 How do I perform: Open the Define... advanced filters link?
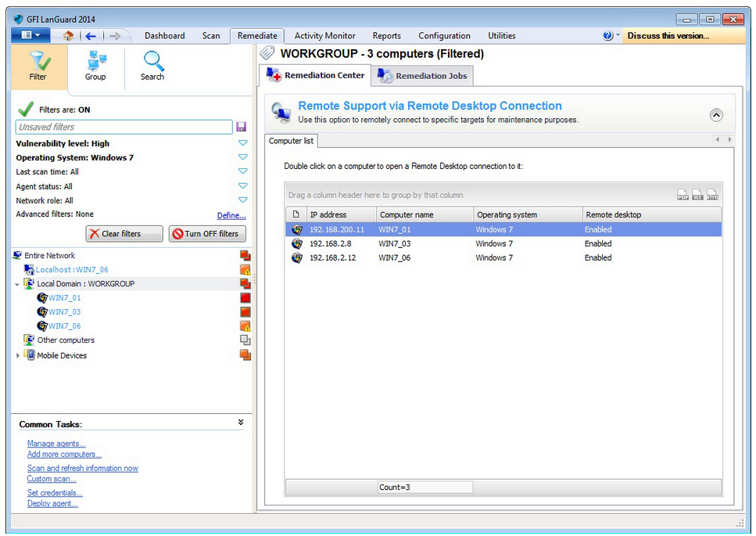tap(231, 215)
